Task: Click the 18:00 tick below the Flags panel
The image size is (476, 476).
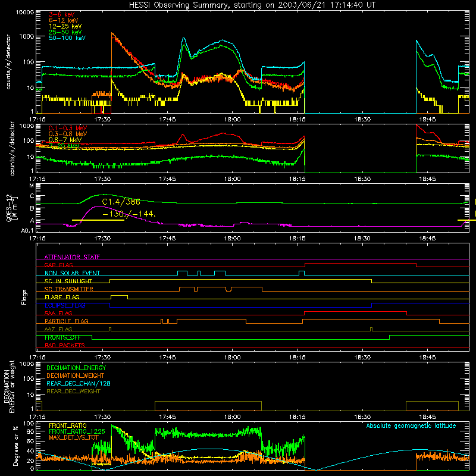Action: tap(233, 358)
